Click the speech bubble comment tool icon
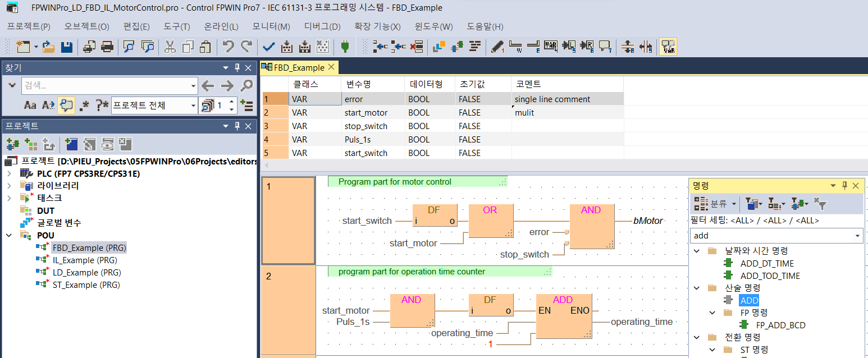This screenshot has height=358, width=868. point(605,47)
